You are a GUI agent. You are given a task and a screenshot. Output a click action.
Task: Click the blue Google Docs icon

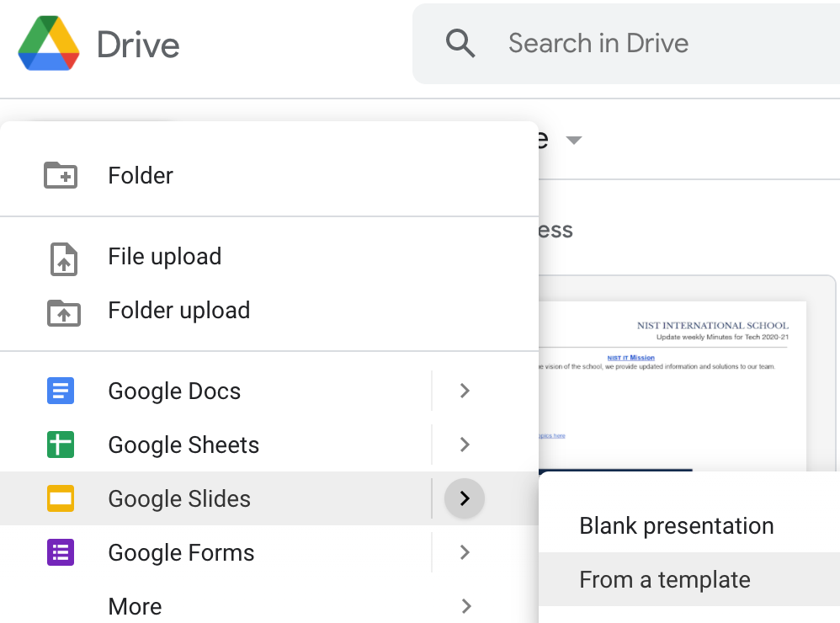[x=61, y=391]
